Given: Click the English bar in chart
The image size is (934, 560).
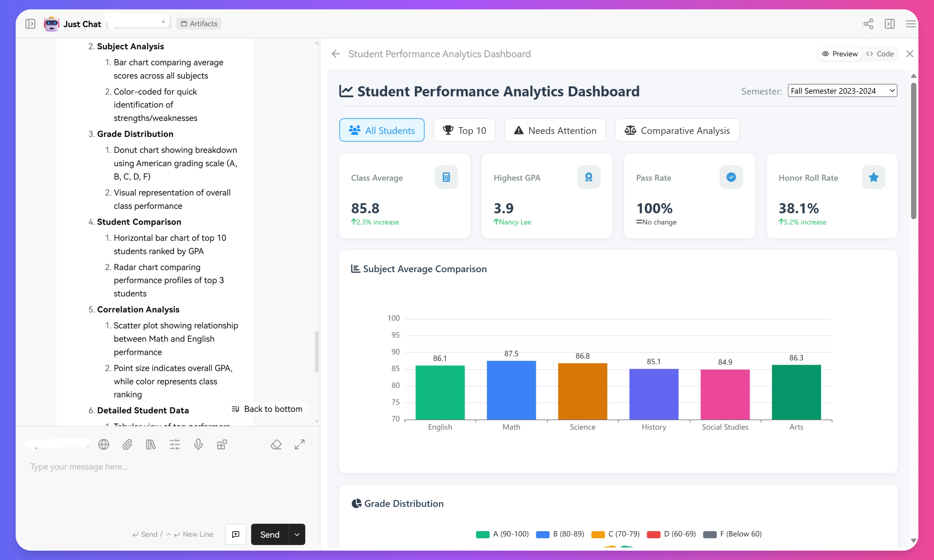Looking at the screenshot, I should pyautogui.click(x=440, y=393).
